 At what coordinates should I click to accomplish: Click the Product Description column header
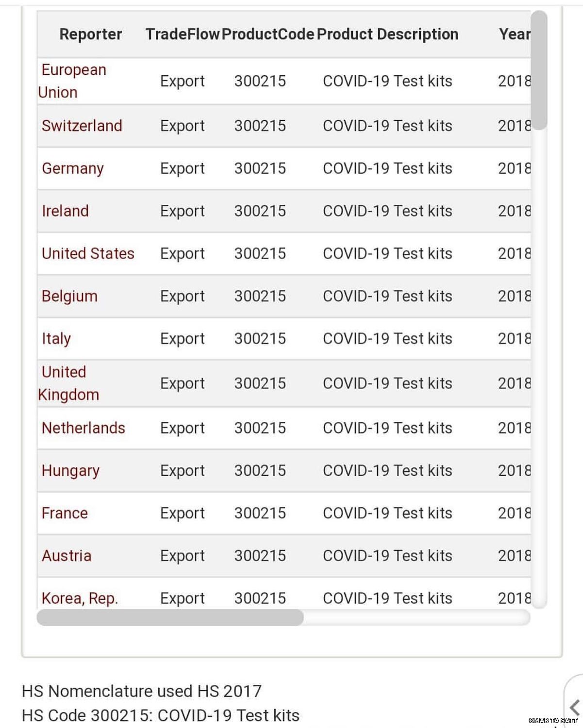point(387,34)
